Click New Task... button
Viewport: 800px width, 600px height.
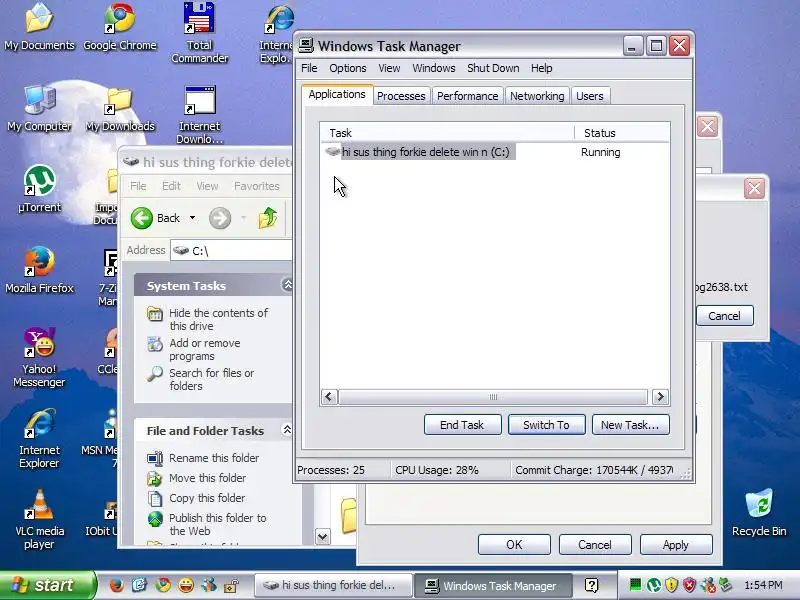click(630, 424)
